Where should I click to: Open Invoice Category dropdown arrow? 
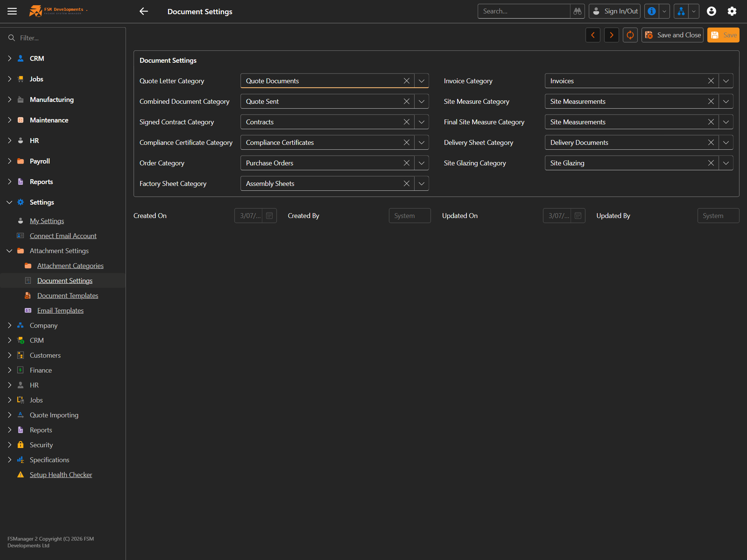[726, 81]
